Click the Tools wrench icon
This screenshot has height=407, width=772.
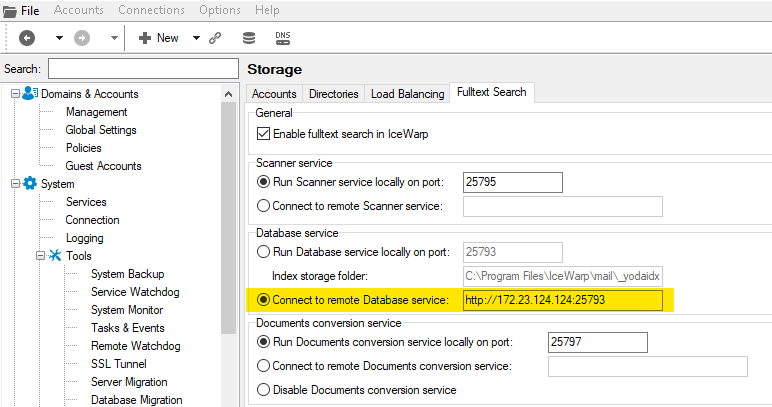point(55,255)
